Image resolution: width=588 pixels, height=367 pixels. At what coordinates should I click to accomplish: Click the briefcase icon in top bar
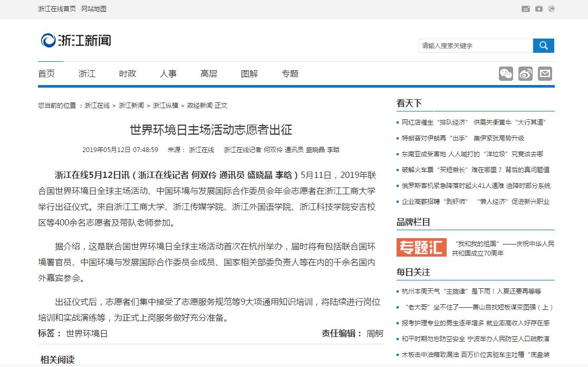[538, 8]
